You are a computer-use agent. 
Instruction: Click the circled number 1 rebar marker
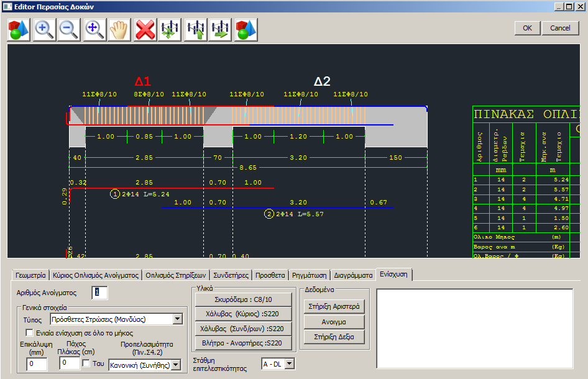(115, 194)
